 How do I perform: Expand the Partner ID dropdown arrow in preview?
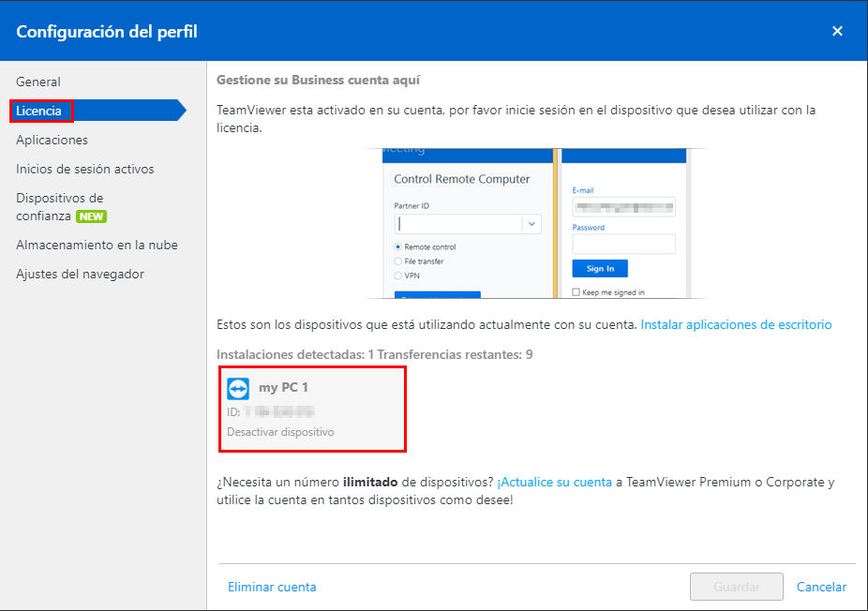531,224
